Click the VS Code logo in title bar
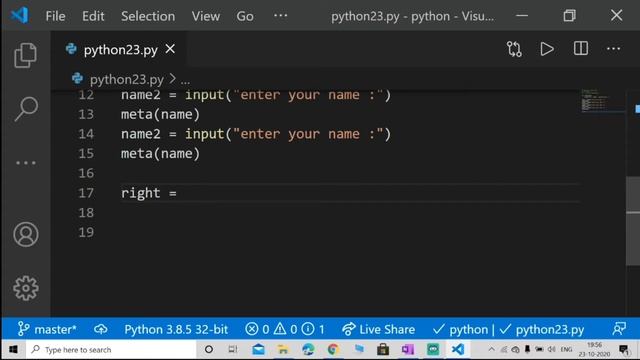This screenshot has height=360, width=640. [19, 16]
